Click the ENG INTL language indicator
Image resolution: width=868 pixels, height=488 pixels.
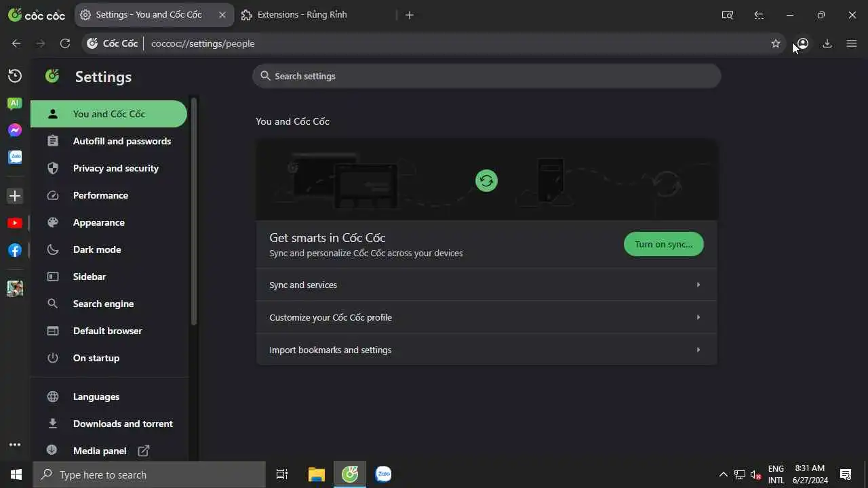click(776, 474)
